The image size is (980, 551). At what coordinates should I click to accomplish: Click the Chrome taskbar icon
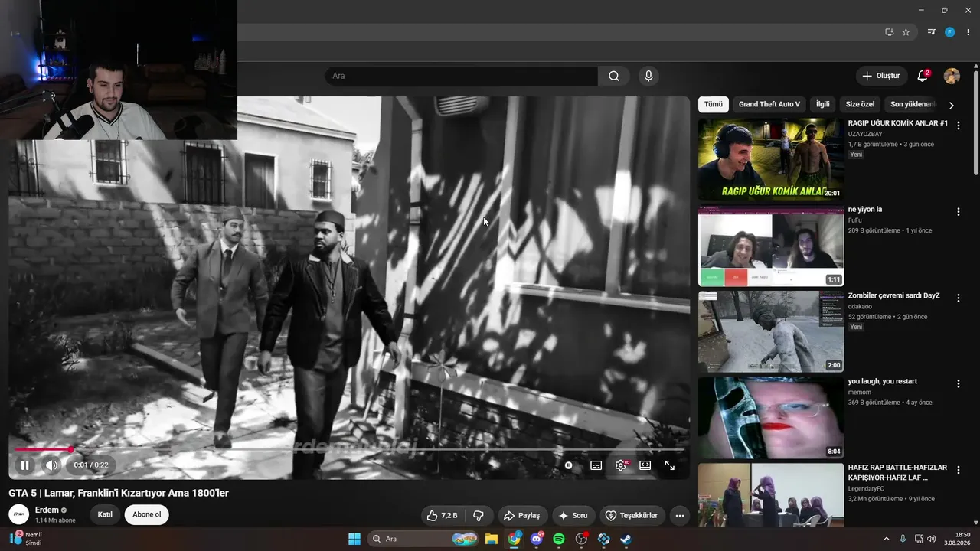tap(514, 539)
